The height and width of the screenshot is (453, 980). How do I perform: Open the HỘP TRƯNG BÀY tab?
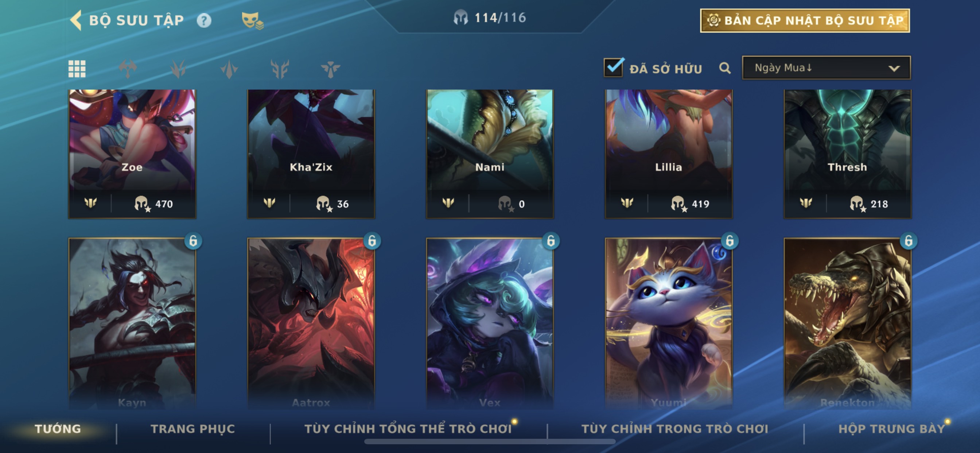tap(892, 429)
